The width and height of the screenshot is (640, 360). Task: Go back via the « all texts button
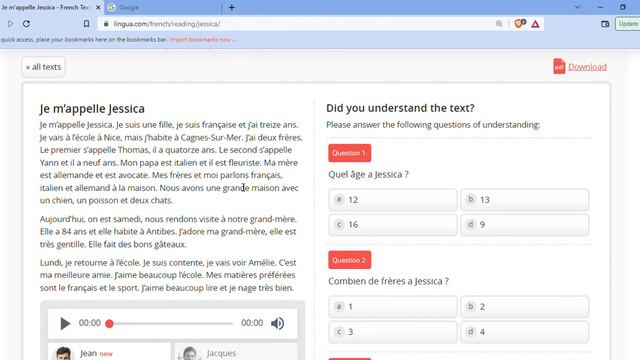[43, 67]
